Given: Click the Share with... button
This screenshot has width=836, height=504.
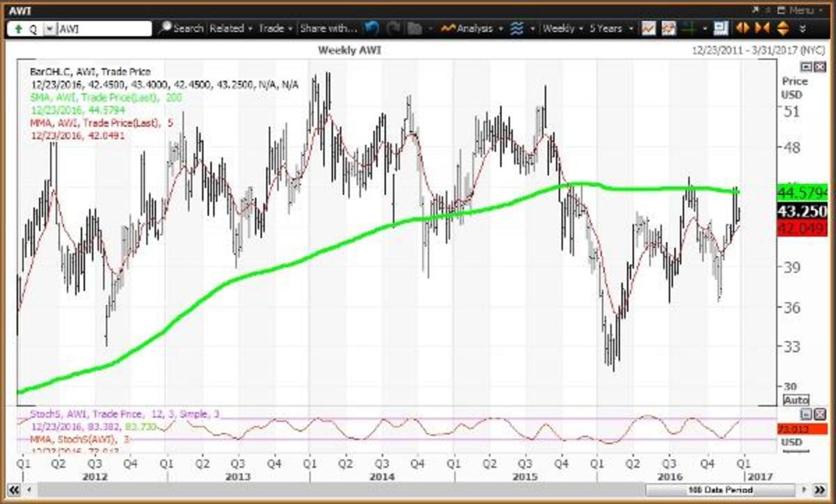Looking at the screenshot, I should 328,29.
